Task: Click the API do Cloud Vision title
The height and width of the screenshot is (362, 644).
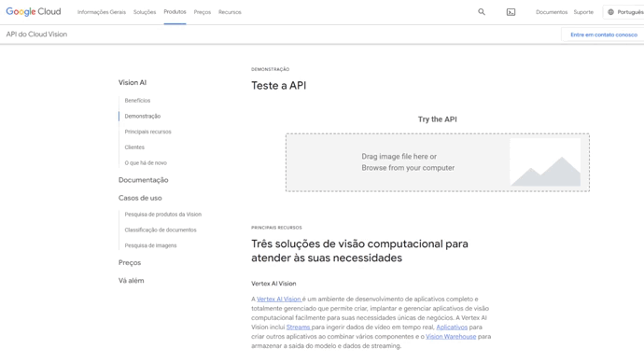Action: (x=36, y=35)
